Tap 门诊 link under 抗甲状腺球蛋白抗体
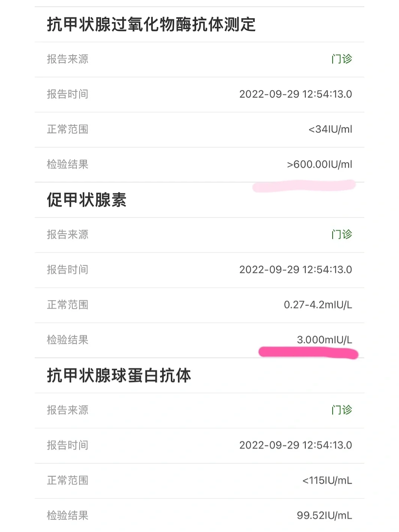 [x=342, y=410]
